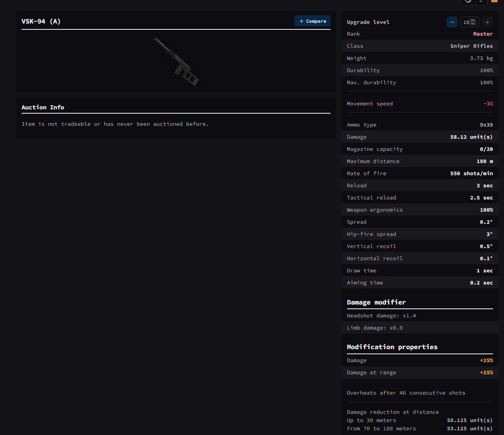Click the 'Item is not tradeable' auction message

click(x=115, y=124)
